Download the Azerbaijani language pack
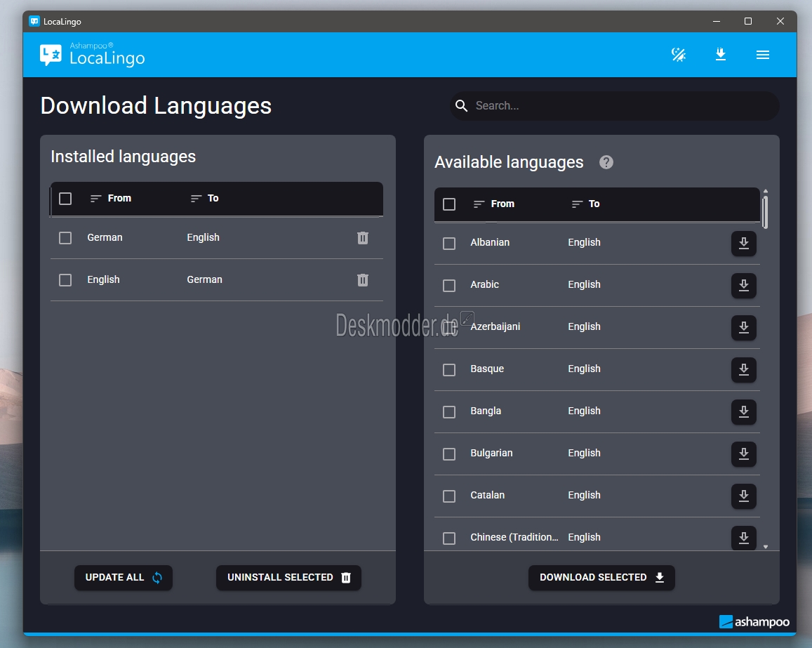Image resolution: width=812 pixels, height=648 pixels. 744,327
